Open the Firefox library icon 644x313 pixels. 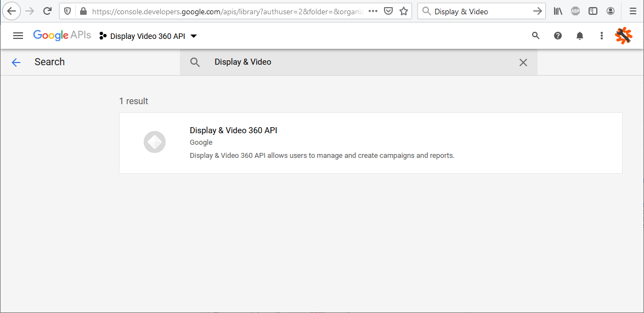coord(558,11)
